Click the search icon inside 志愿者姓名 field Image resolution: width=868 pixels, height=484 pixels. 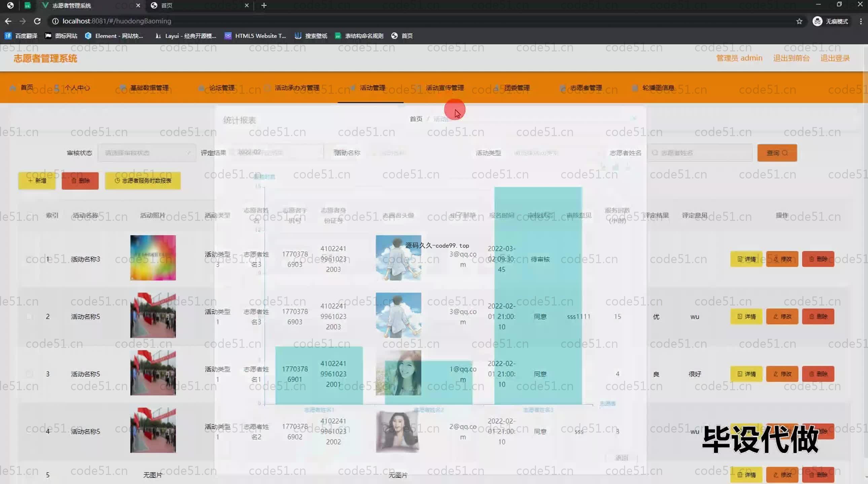pyautogui.click(x=655, y=153)
